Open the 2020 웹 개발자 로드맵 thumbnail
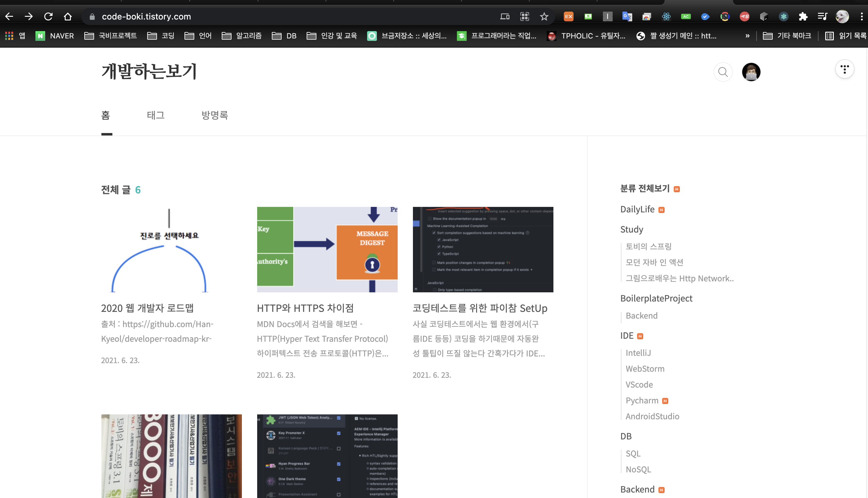Image resolution: width=868 pixels, height=498 pixels. [x=171, y=249]
